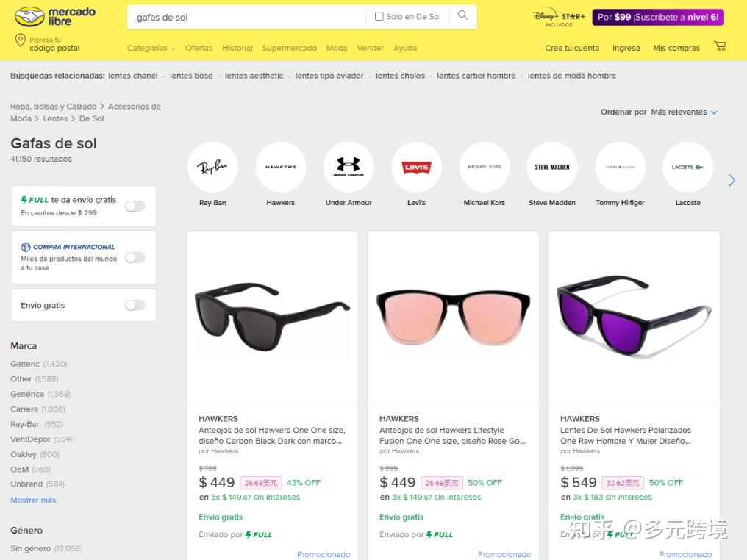
Task: Open Lentes De Sol Hawkers Polarizados title
Action: [626, 436]
